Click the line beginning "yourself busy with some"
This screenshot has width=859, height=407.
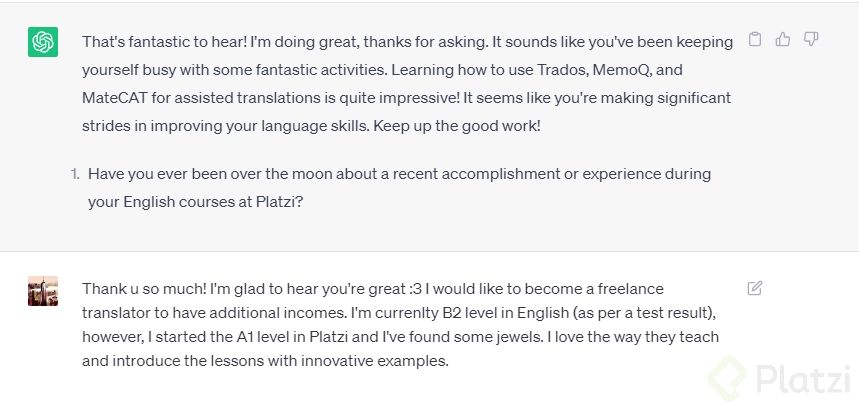click(x=407, y=71)
